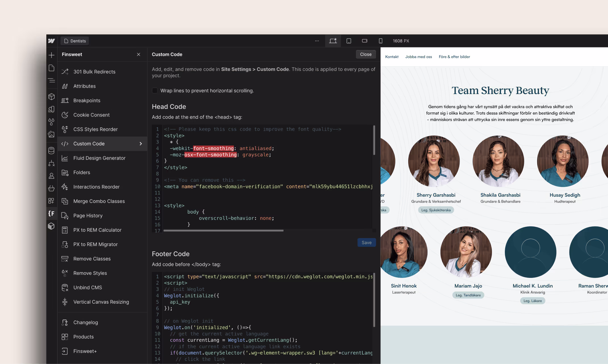Close the Custom Code panel

tap(366, 54)
